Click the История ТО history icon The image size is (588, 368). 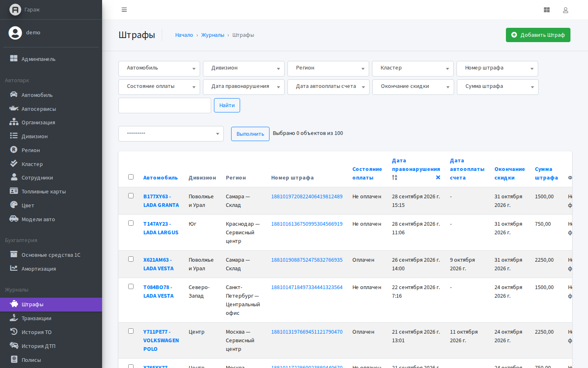[x=14, y=332]
